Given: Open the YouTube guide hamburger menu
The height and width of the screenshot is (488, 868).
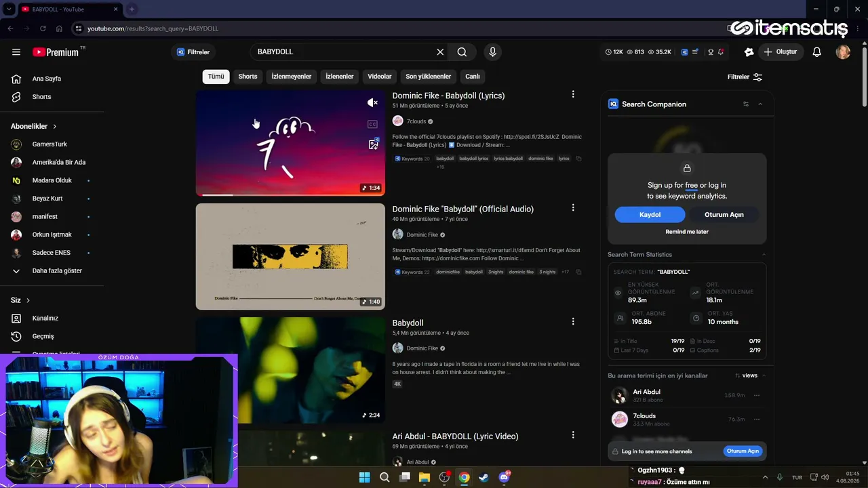Looking at the screenshot, I should (16, 52).
